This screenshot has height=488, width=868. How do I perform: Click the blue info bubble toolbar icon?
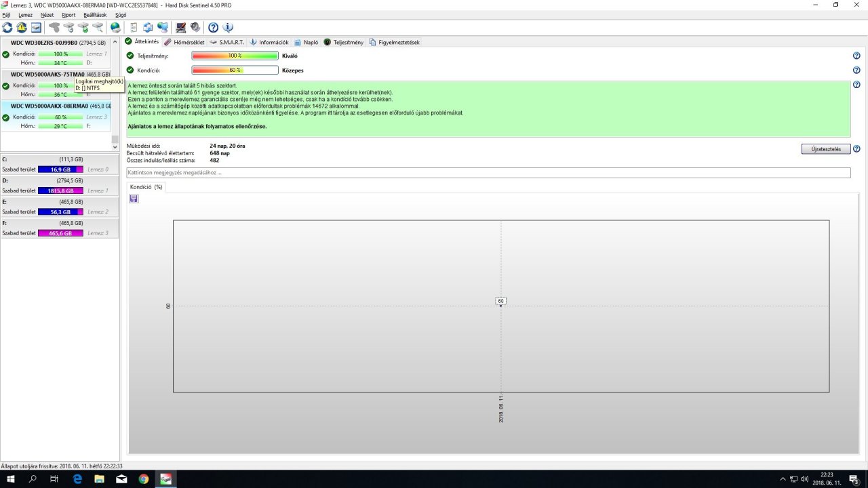click(x=228, y=28)
